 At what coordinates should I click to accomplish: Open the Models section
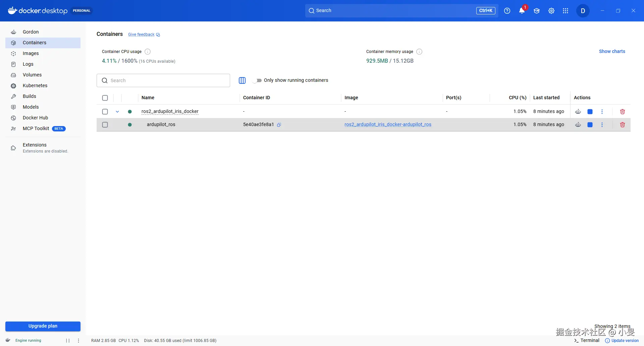pos(43,107)
